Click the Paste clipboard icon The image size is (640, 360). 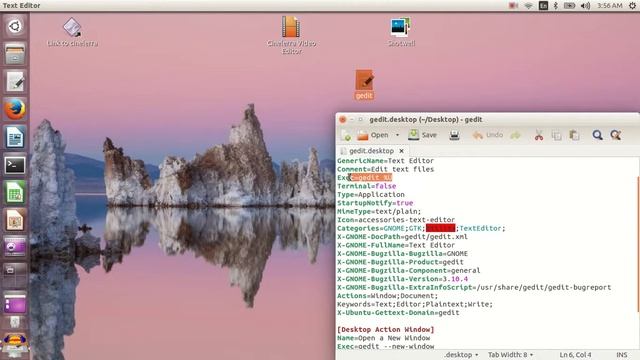point(574,135)
